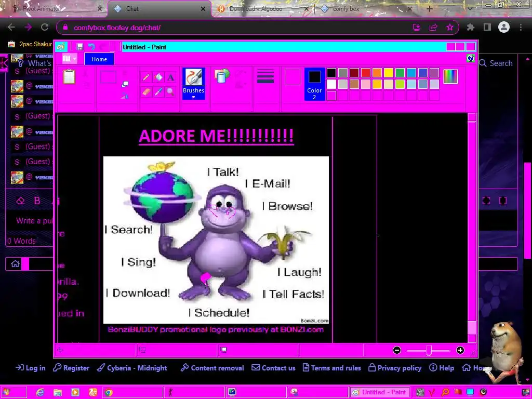Open Paint Help question mark icon

coord(471,58)
